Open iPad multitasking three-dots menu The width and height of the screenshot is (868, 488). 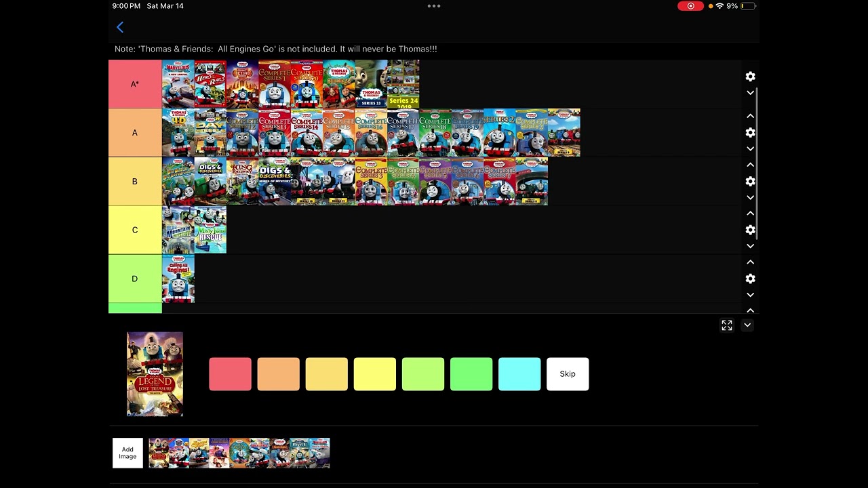[x=434, y=6]
